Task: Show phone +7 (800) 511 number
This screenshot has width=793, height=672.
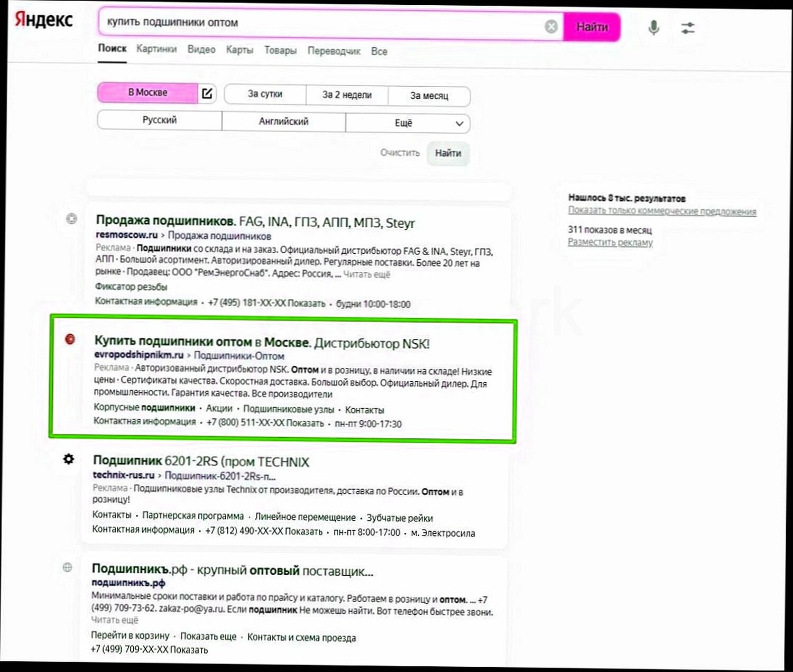Action: [x=265, y=422]
